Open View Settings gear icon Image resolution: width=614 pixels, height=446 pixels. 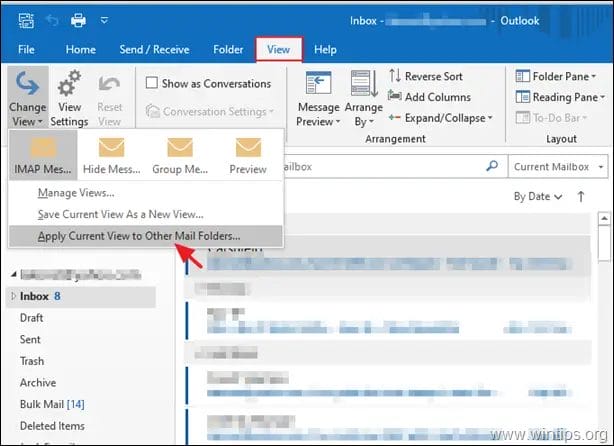69,85
